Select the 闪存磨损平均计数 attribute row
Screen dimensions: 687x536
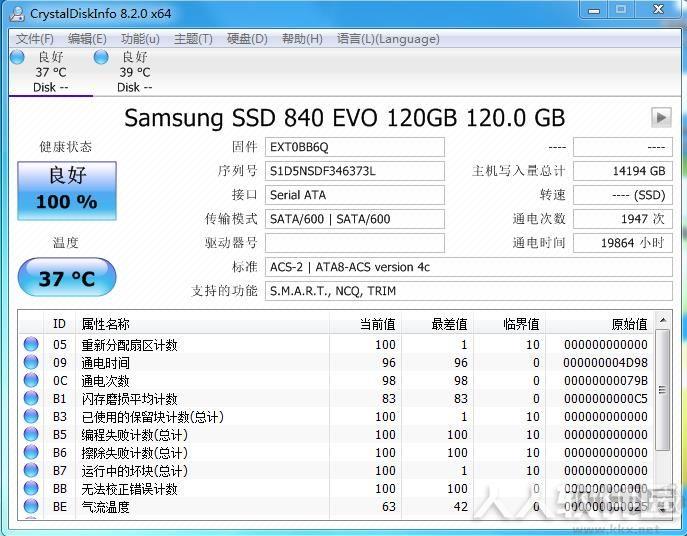pyautogui.click(x=336, y=398)
